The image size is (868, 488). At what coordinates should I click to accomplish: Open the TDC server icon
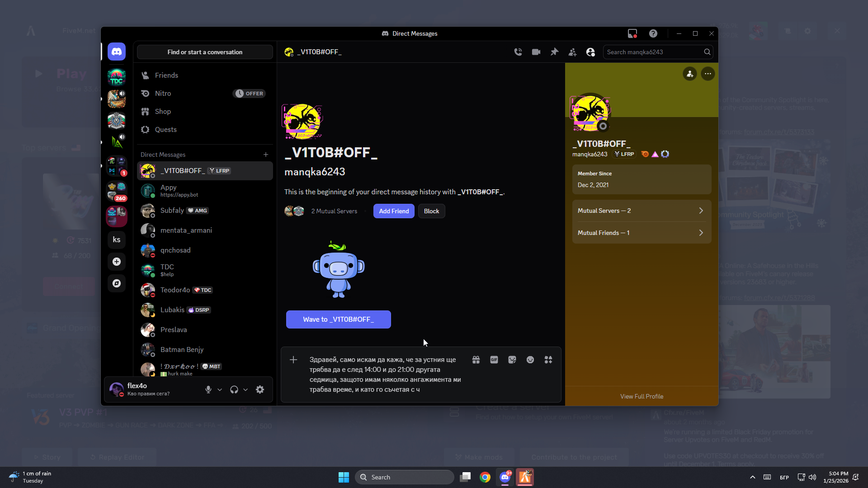[x=117, y=77]
